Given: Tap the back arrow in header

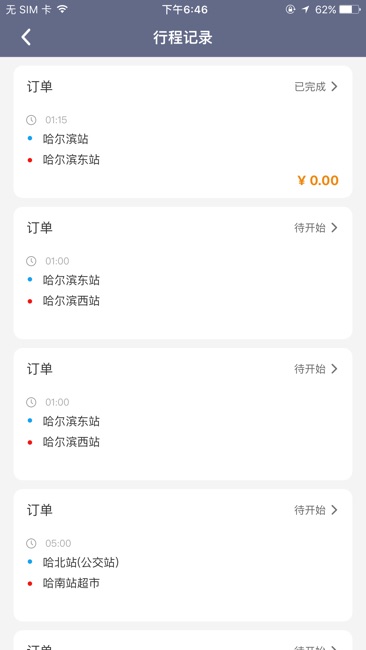Looking at the screenshot, I should [26, 37].
